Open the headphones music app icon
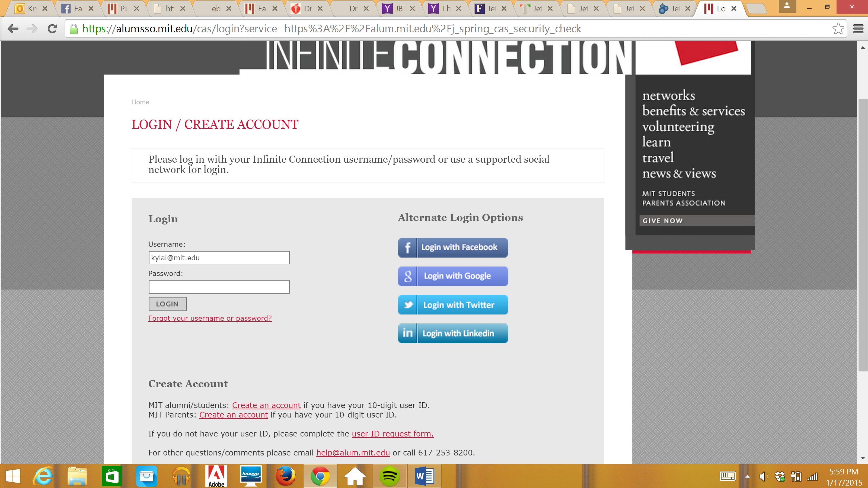Image resolution: width=868 pixels, height=488 pixels. [x=181, y=476]
